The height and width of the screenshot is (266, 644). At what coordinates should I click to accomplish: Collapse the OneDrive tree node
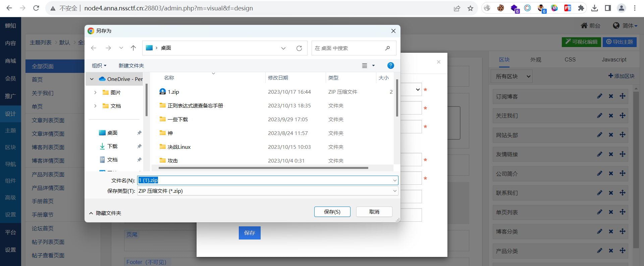coord(92,79)
